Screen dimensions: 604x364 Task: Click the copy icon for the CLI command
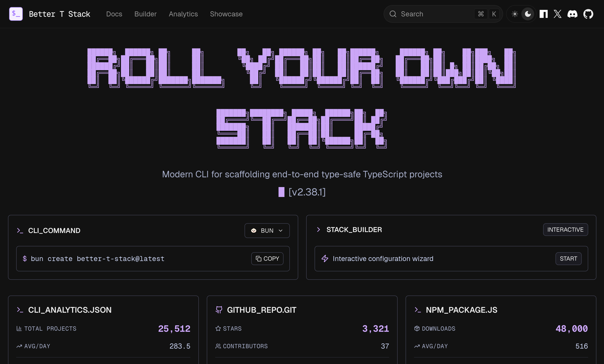pyautogui.click(x=258, y=259)
